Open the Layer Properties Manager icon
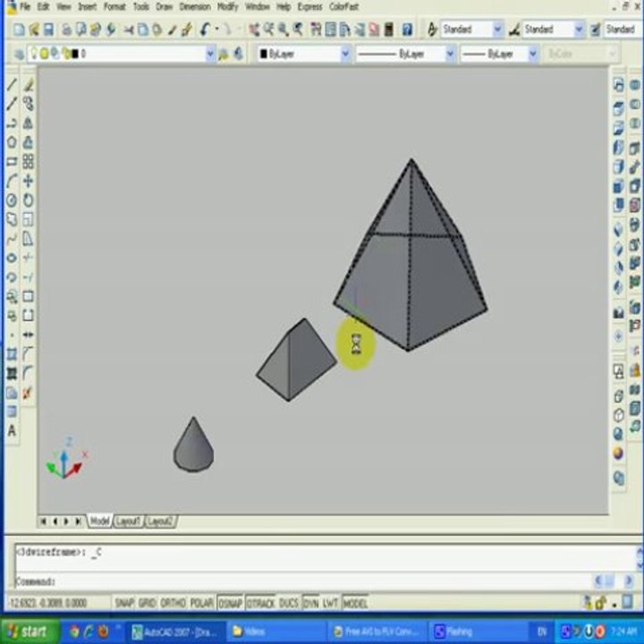This screenshot has width=644, height=644. click(x=19, y=55)
